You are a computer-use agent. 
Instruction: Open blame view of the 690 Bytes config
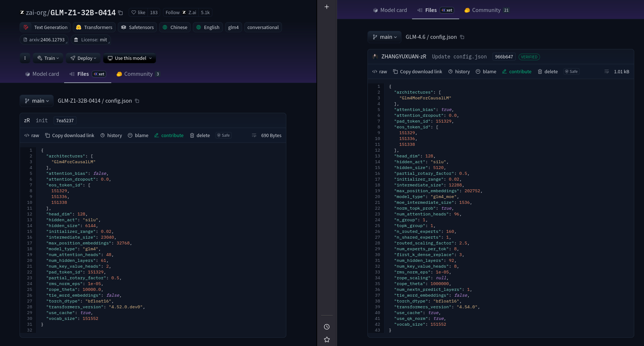(x=138, y=135)
